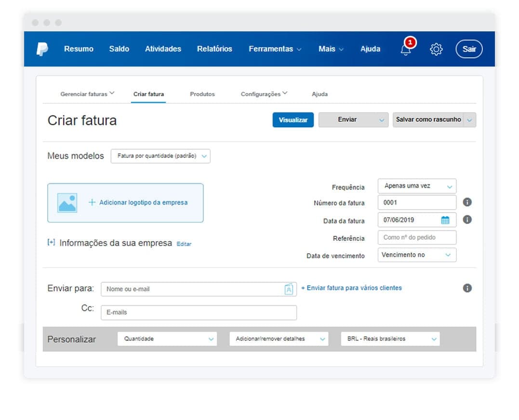The height and width of the screenshot is (420, 519).
Task: Open the BRL currency dropdown
Action: [390, 339]
